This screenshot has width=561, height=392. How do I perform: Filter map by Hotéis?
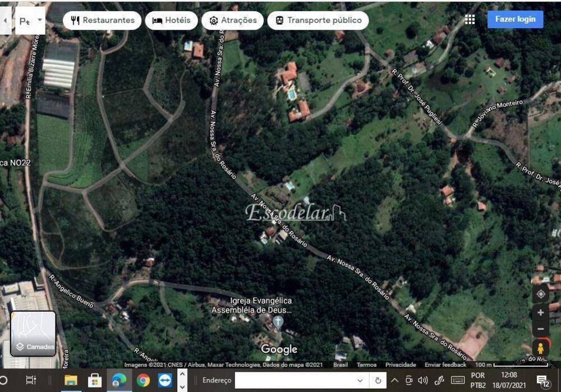(x=171, y=20)
